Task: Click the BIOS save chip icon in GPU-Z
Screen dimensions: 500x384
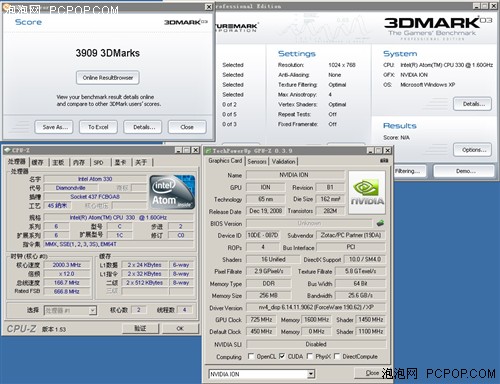Action: pos(380,223)
